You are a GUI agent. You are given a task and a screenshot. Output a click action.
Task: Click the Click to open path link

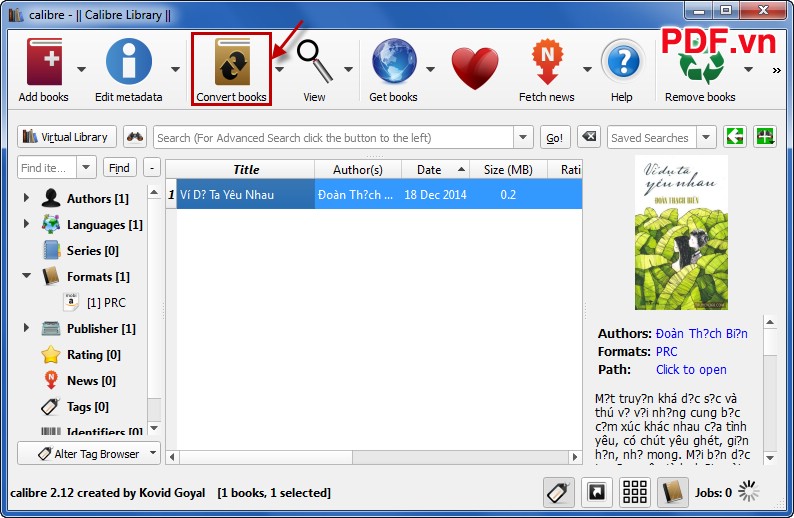point(691,370)
